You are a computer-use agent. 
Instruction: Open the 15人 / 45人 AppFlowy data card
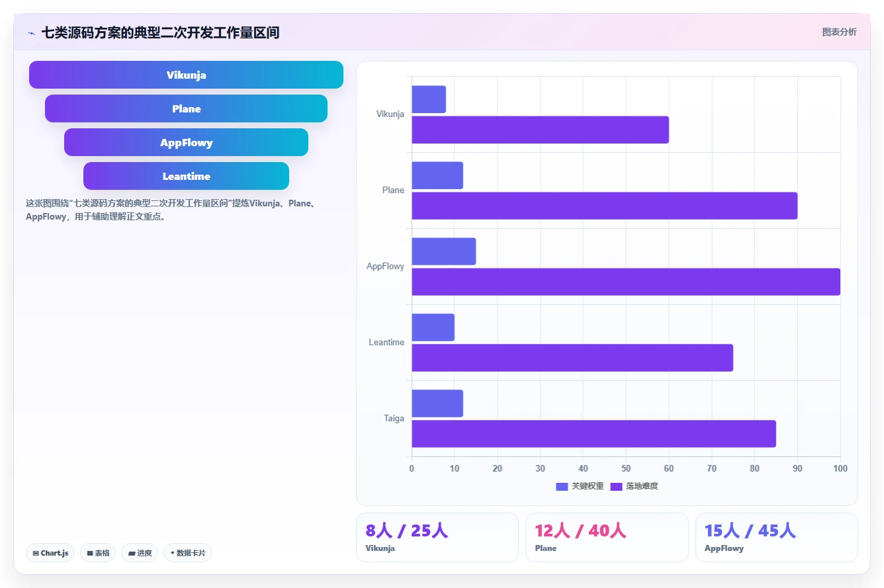click(777, 537)
